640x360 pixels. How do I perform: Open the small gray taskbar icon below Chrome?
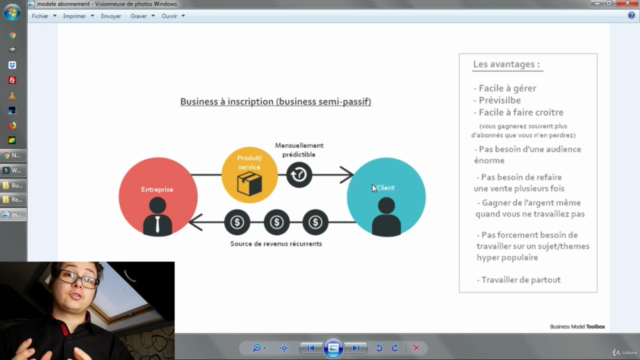[x=12, y=50]
